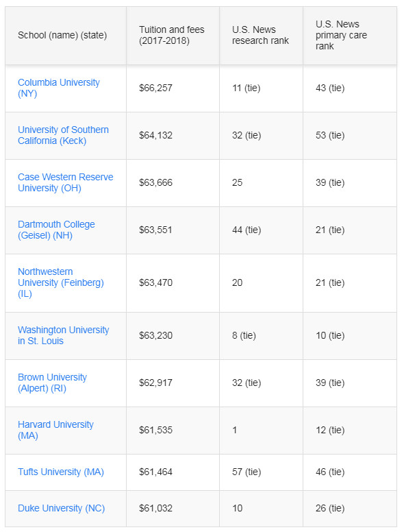Open the Duke University (NC) link

[62, 508]
